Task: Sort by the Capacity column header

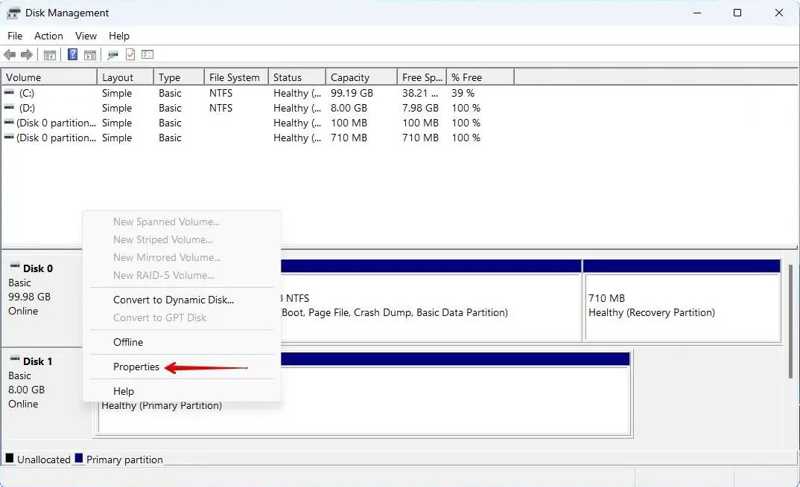Action: [349, 77]
